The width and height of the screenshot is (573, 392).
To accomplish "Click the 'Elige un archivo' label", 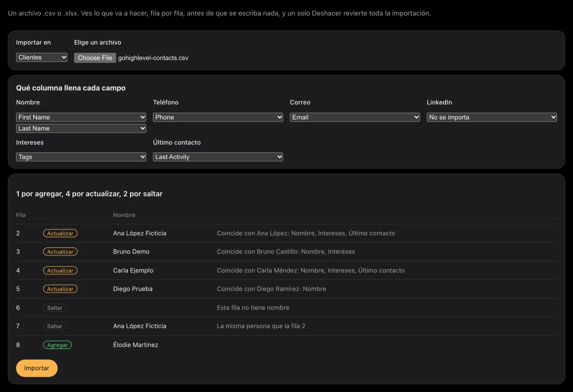I will [97, 43].
